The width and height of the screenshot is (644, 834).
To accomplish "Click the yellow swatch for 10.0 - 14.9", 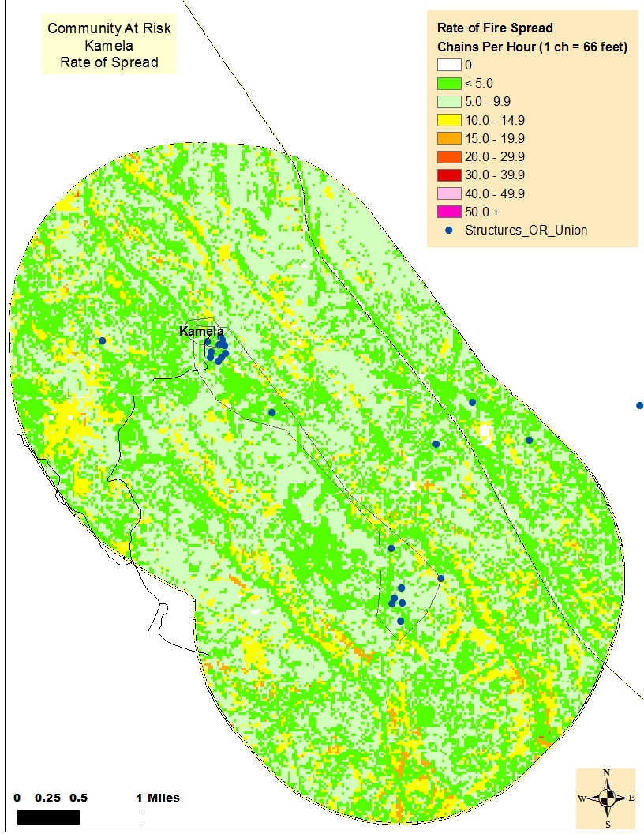I will [x=449, y=120].
